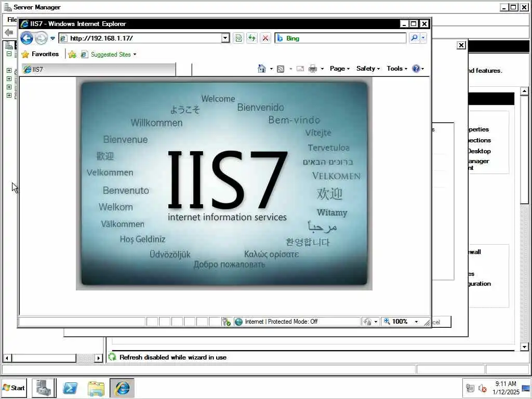Click the IE logo in title bar
The width and height of the screenshot is (532, 399).
coord(24,24)
